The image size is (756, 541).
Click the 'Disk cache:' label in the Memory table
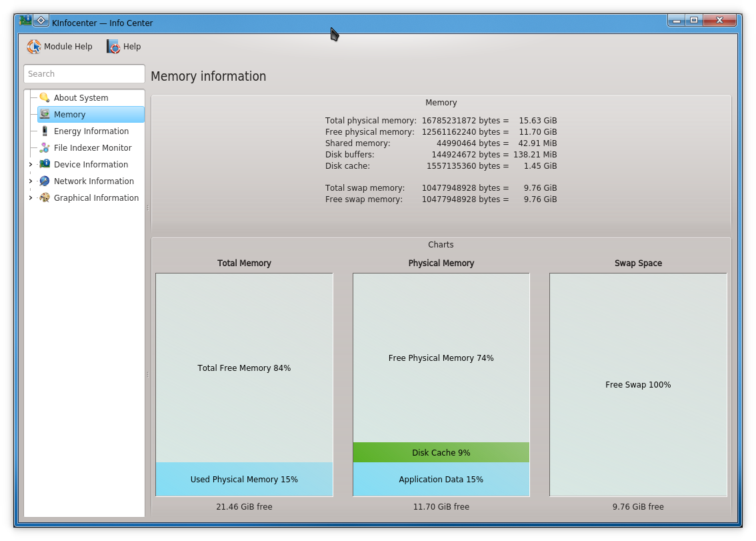tap(347, 166)
